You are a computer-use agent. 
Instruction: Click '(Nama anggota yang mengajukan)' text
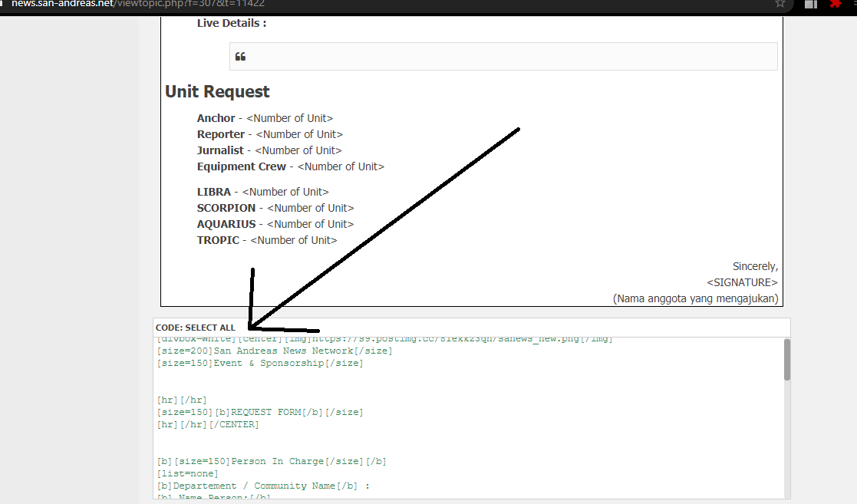tap(696, 298)
